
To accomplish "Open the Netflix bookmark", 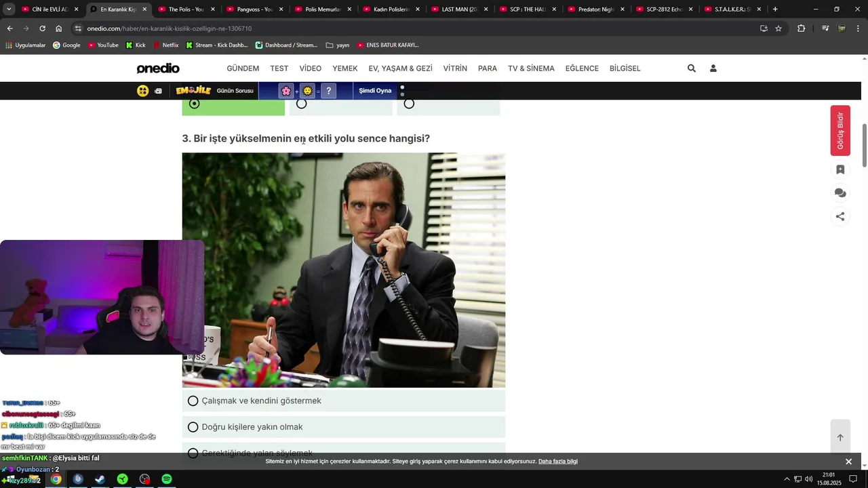I will 165,45.
